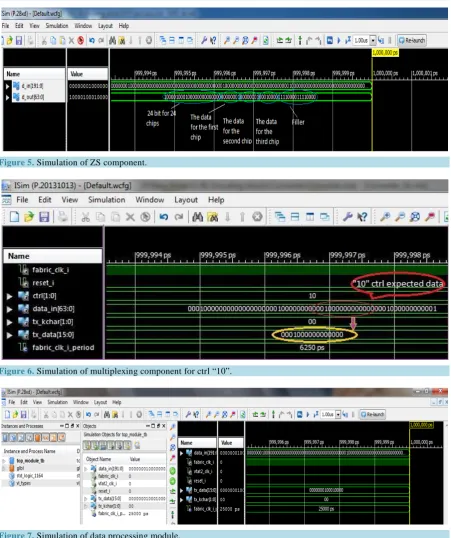Click the Name column header in Figure 7 waveform

click(x=198, y=443)
